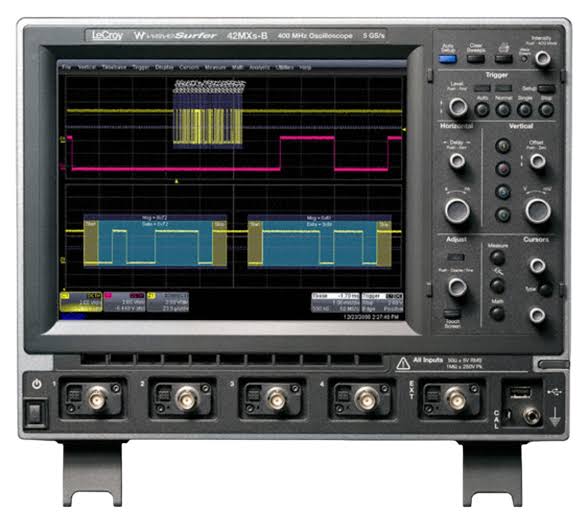
Task: Open the File menu on scope display
Action: pyautogui.click(x=66, y=67)
